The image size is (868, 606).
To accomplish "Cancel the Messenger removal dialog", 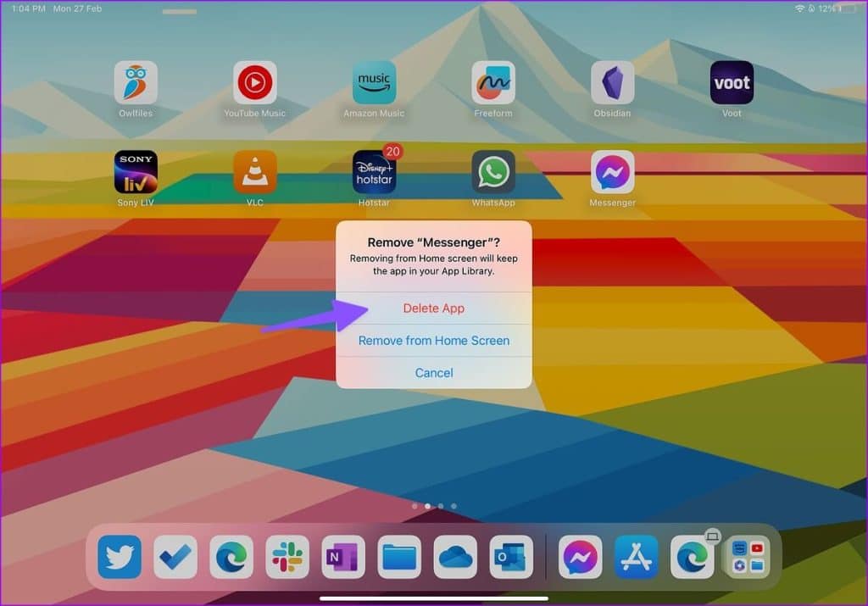I will click(434, 373).
